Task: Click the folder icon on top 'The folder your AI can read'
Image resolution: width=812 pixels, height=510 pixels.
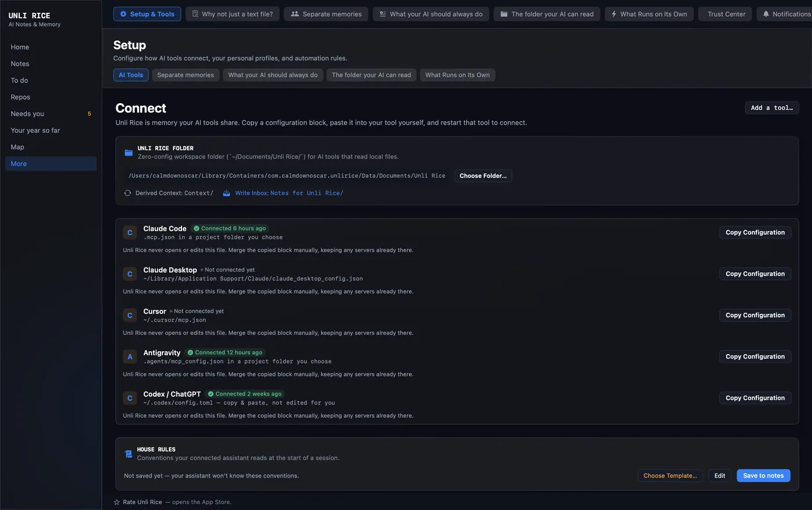Action: pyautogui.click(x=504, y=14)
